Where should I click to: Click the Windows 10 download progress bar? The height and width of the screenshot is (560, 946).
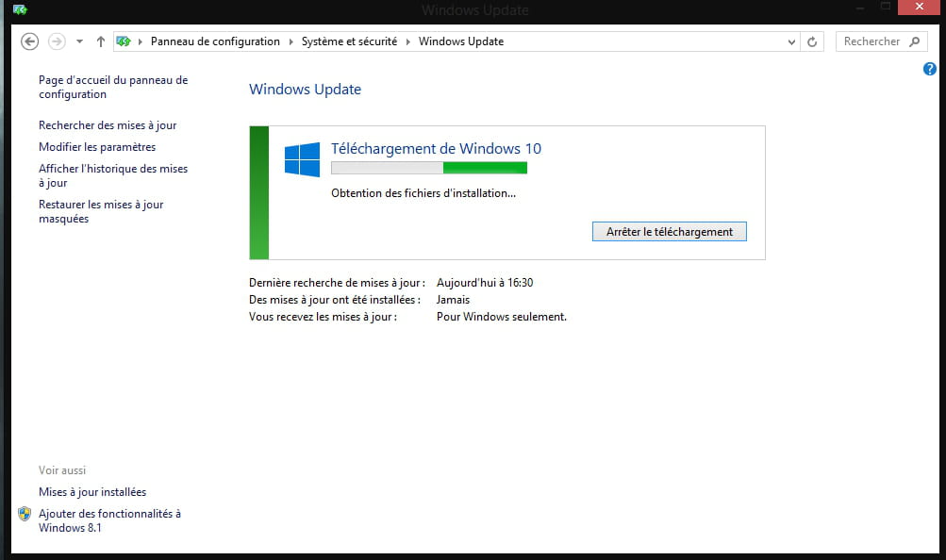point(429,168)
